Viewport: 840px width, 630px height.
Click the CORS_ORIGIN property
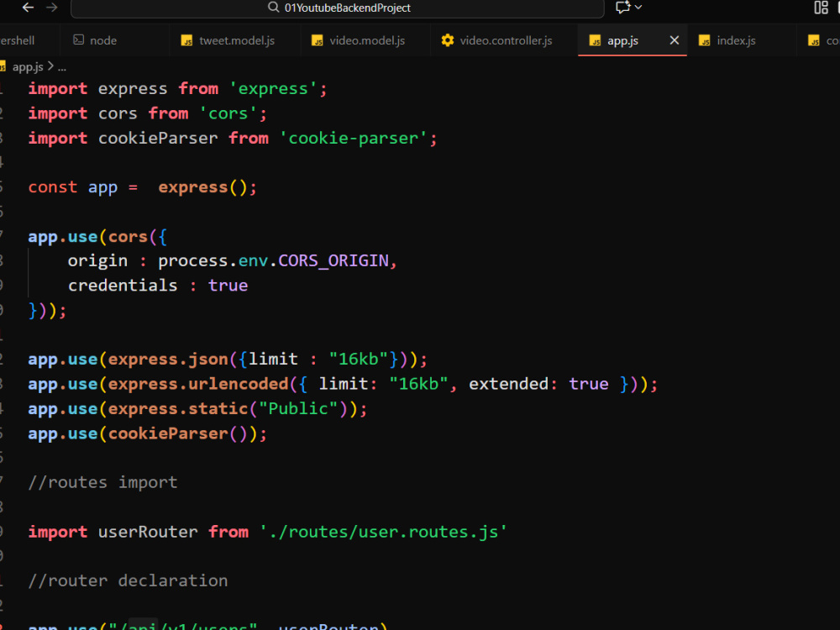[x=333, y=261]
